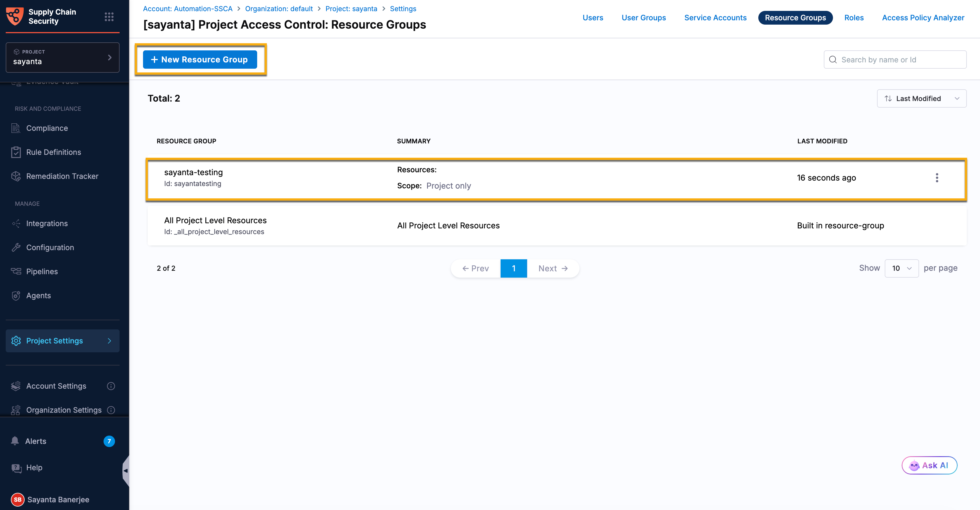Create a New Resource Group
Viewport: 980px width, 510px height.
point(200,60)
